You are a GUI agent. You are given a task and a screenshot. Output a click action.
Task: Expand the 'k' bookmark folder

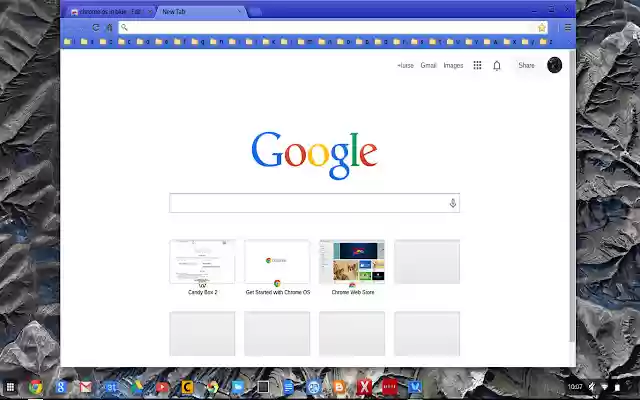click(269, 42)
